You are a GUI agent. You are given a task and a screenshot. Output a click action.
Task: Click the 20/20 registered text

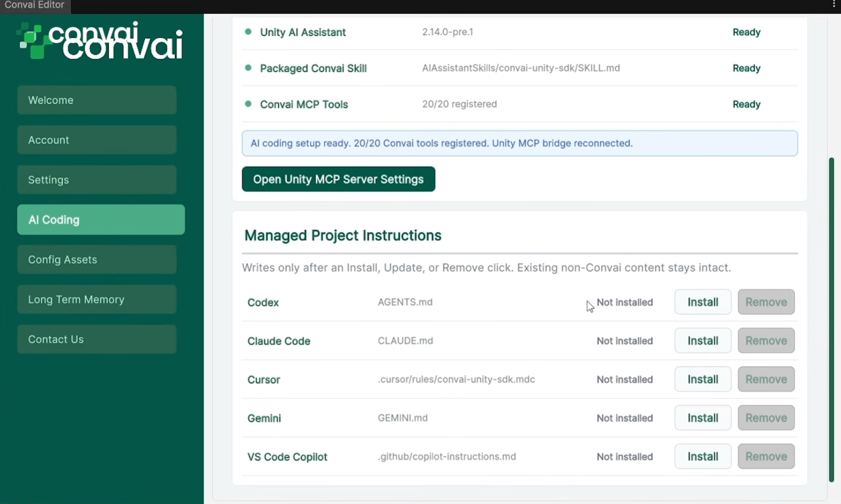pos(459,104)
